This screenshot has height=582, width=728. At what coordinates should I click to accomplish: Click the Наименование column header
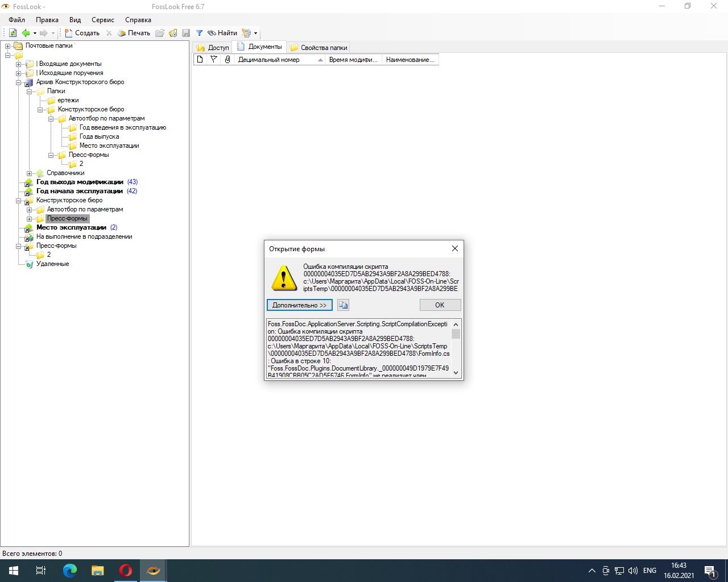point(410,60)
